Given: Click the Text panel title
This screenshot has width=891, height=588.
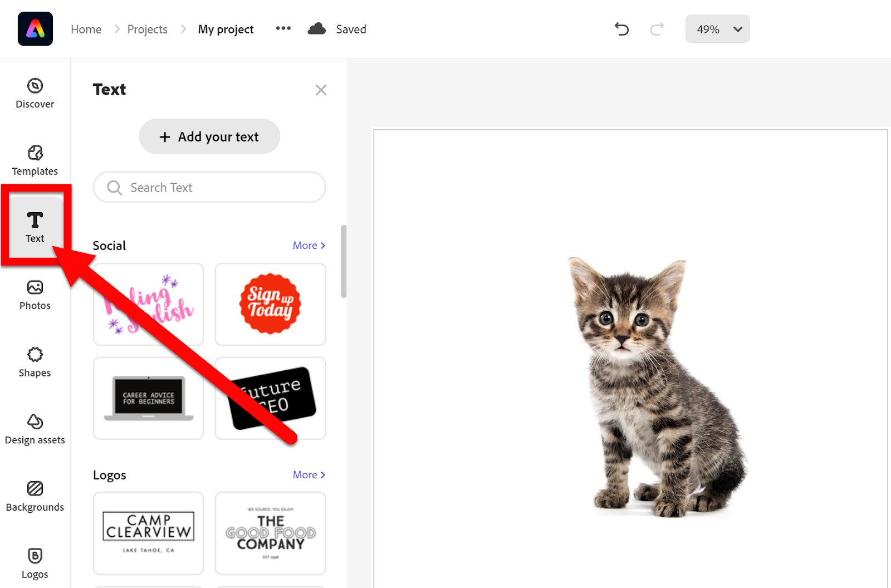Looking at the screenshot, I should click(110, 89).
